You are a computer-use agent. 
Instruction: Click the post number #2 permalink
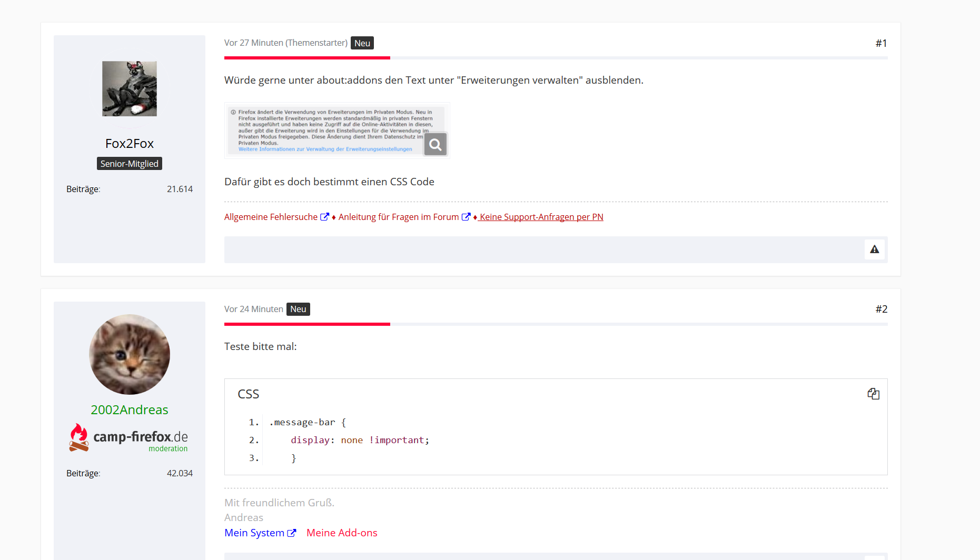882,309
